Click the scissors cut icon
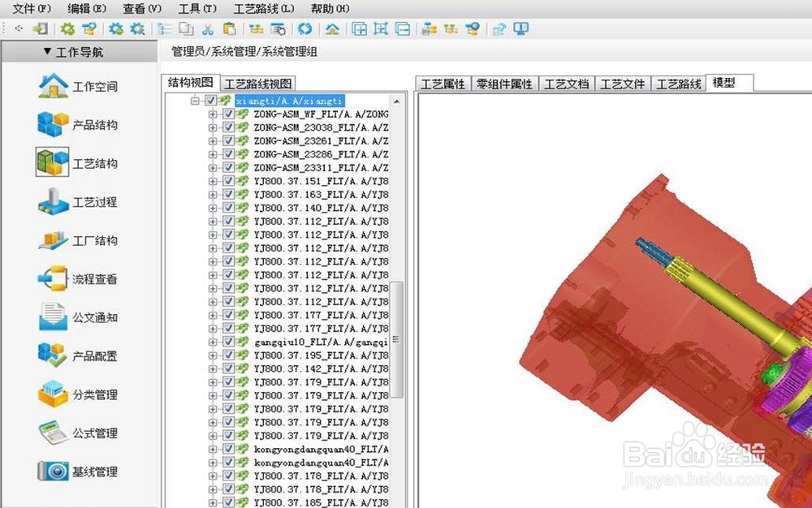 pyautogui.click(x=208, y=29)
